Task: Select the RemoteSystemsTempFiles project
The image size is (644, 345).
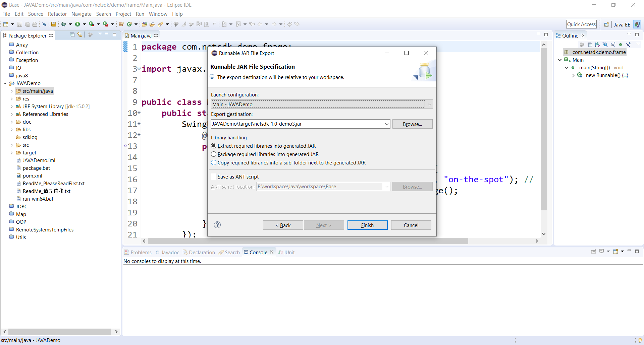Action: [x=45, y=230]
